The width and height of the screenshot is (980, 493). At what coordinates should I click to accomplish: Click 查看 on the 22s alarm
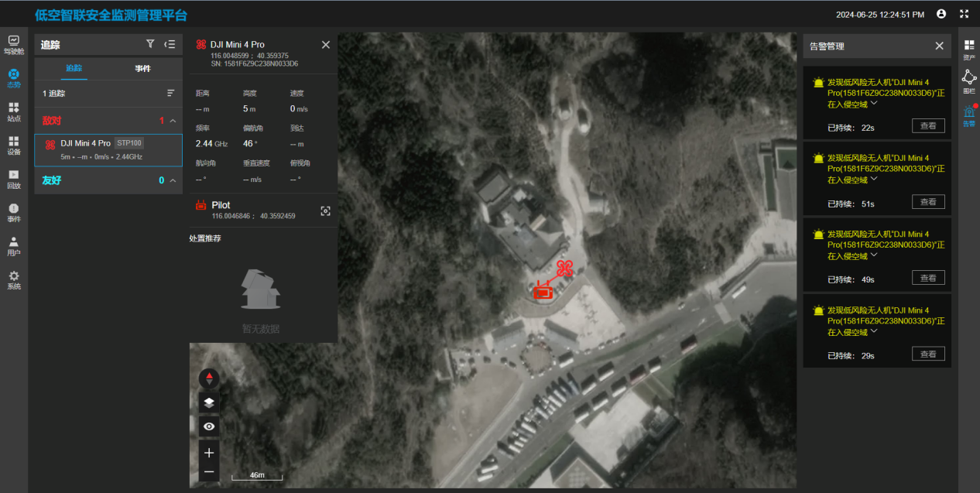coord(928,126)
